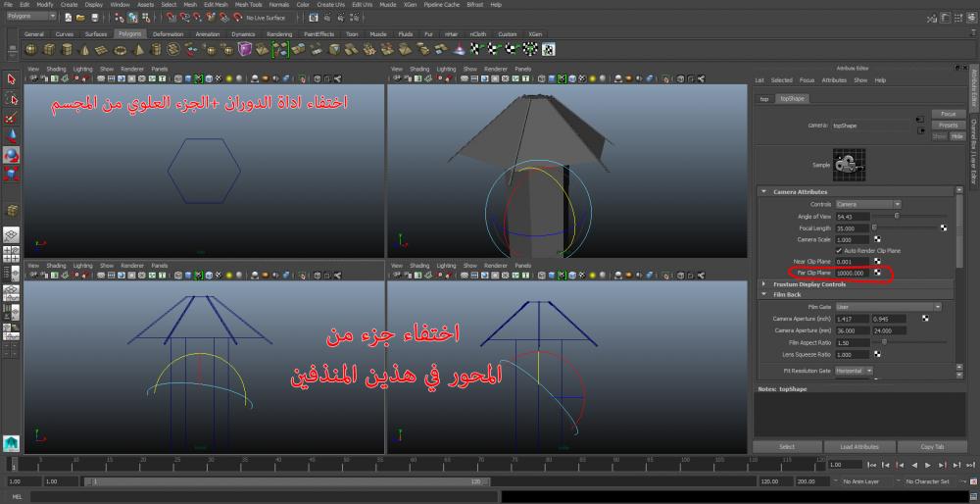
Task: Create a polygon sphere from the shelf
Action: [31, 49]
